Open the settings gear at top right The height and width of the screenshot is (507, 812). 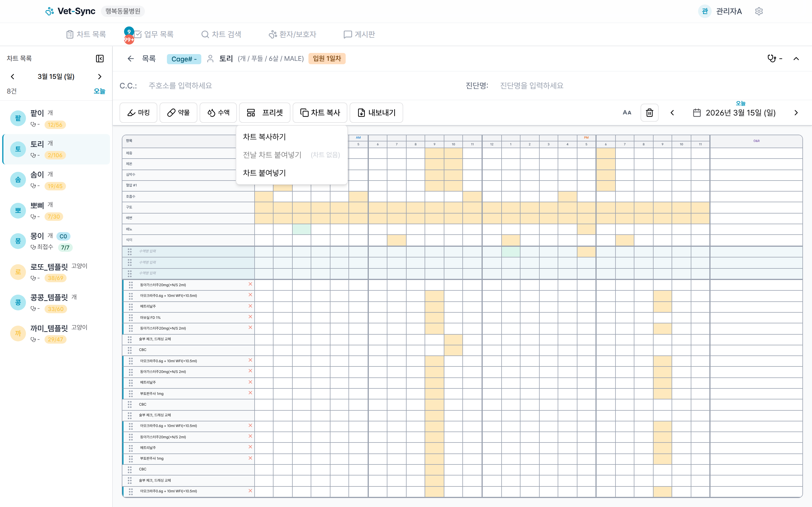pos(759,11)
